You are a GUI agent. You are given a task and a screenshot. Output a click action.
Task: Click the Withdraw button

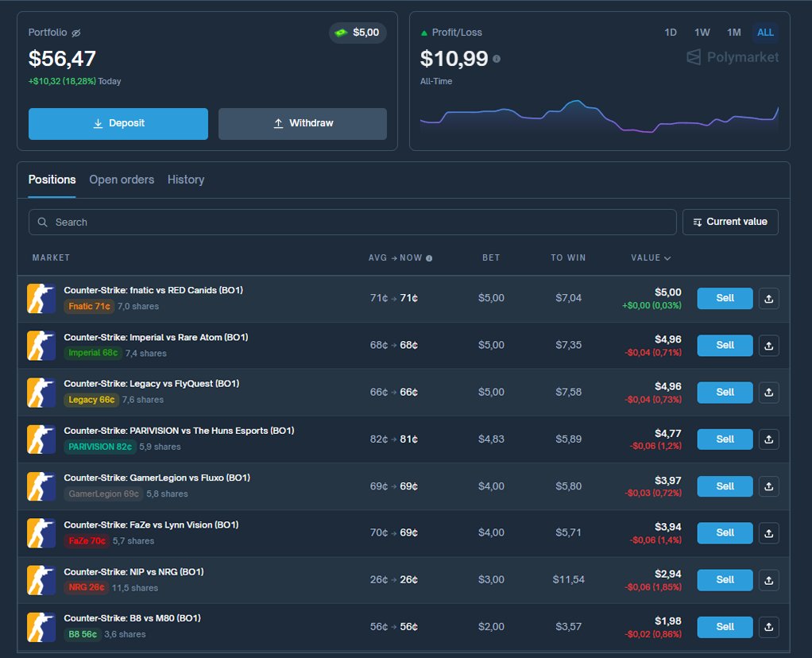302,124
